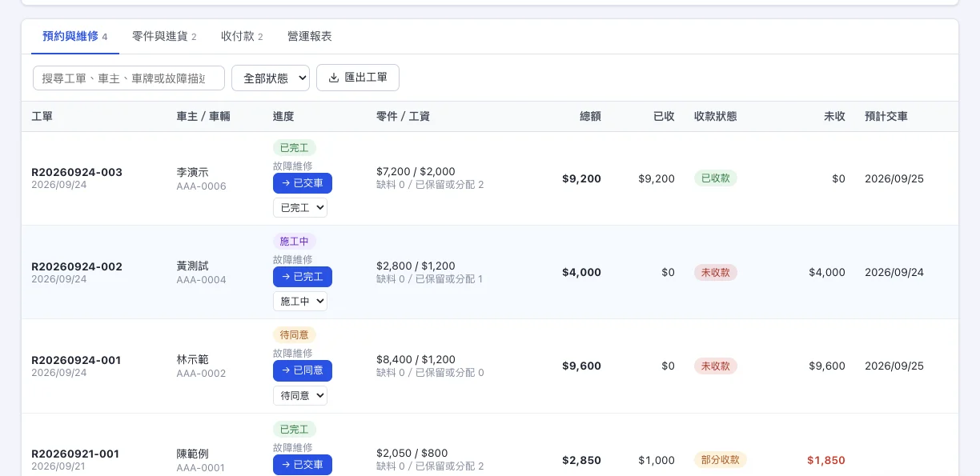Click the 進度 column header
The image size is (980, 476).
(x=283, y=117)
